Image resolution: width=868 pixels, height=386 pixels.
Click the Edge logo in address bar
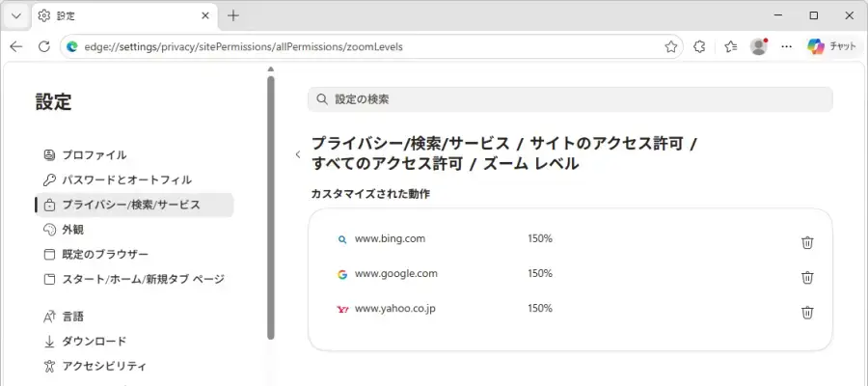click(72, 47)
